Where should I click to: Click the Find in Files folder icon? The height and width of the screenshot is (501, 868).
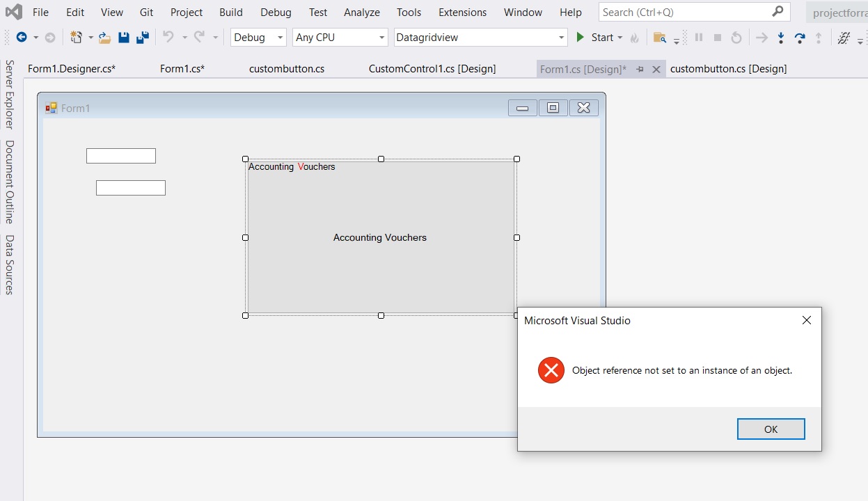click(659, 38)
